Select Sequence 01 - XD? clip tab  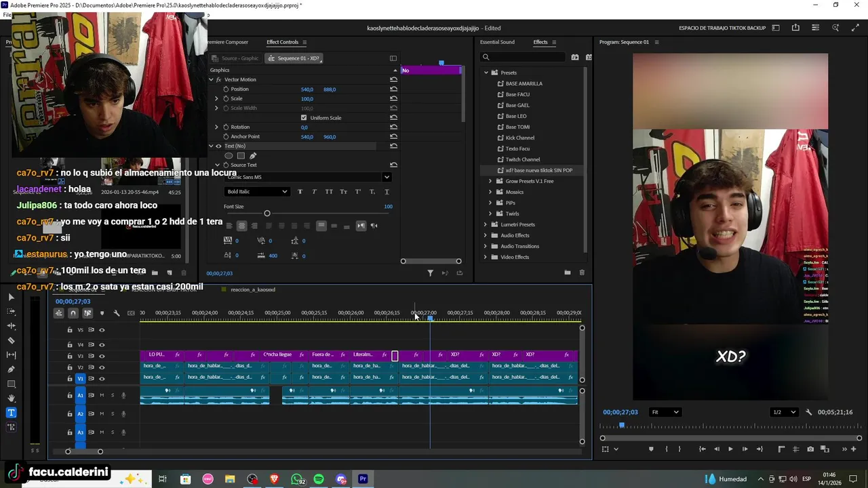(293, 58)
